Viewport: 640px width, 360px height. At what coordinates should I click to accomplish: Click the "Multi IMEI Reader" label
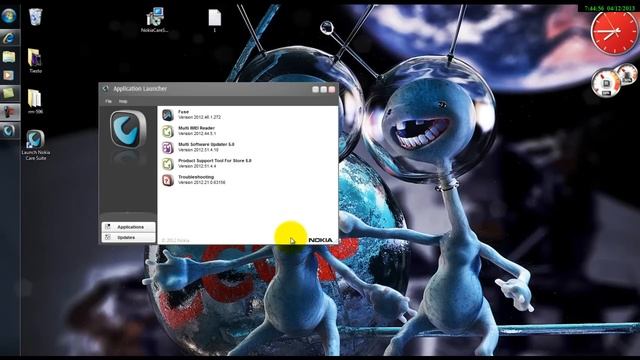(x=196, y=128)
